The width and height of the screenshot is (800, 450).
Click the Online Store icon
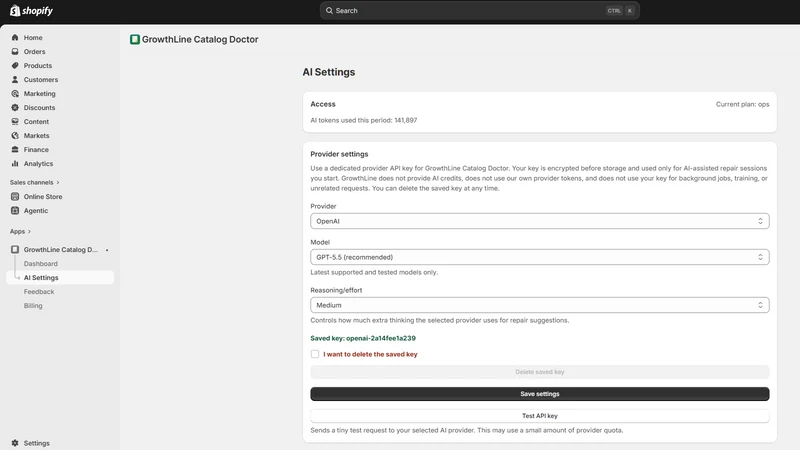point(15,196)
